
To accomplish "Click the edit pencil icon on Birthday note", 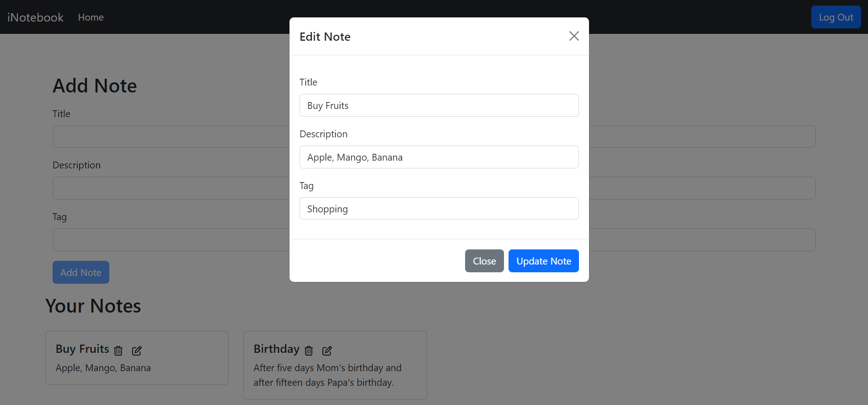I will [x=327, y=351].
